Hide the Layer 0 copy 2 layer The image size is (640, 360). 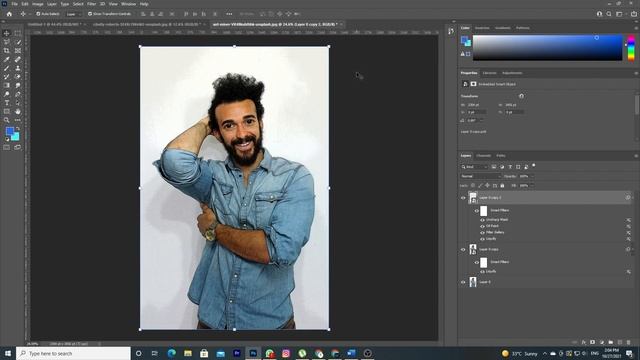pyautogui.click(x=463, y=198)
